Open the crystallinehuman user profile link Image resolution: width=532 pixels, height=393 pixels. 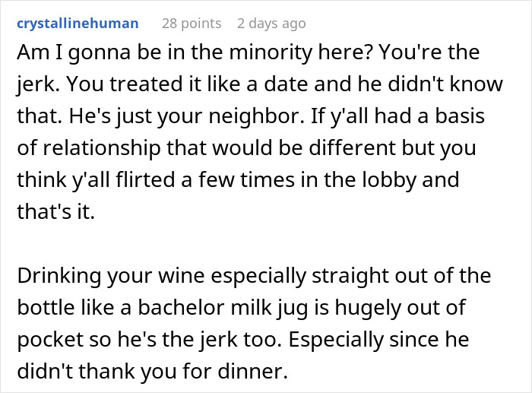[77, 23]
